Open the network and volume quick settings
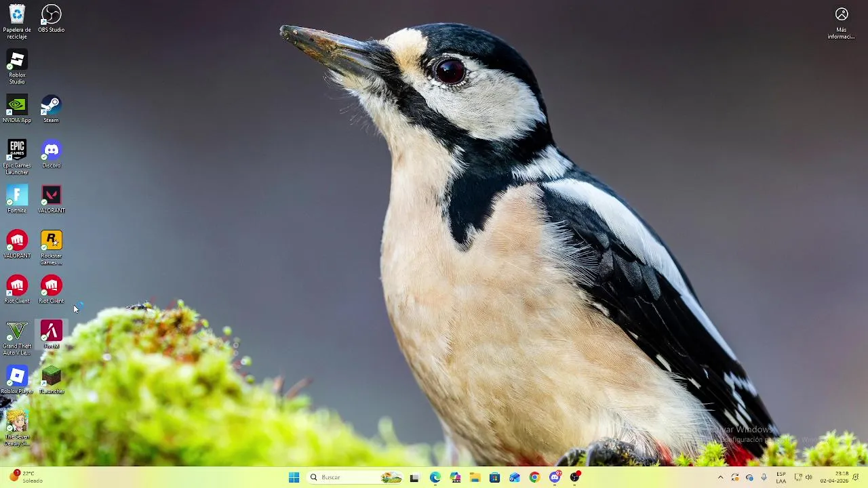Screen dimensions: 868x488 804,477
